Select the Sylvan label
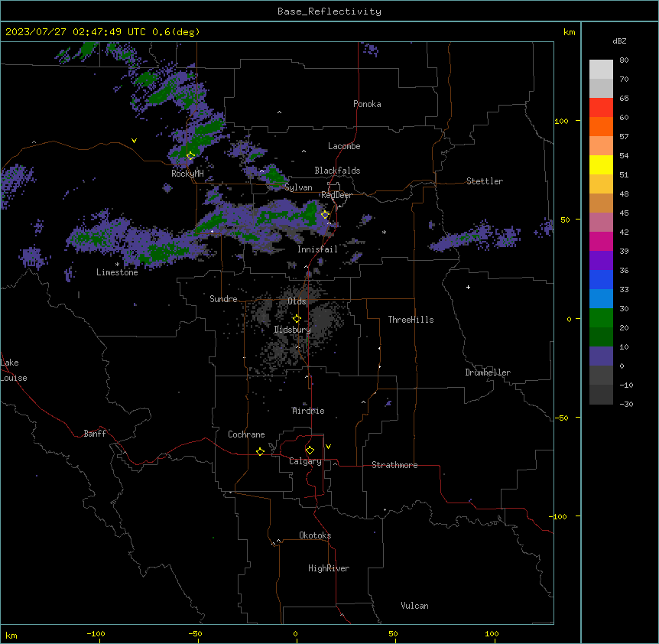 click(298, 187)
